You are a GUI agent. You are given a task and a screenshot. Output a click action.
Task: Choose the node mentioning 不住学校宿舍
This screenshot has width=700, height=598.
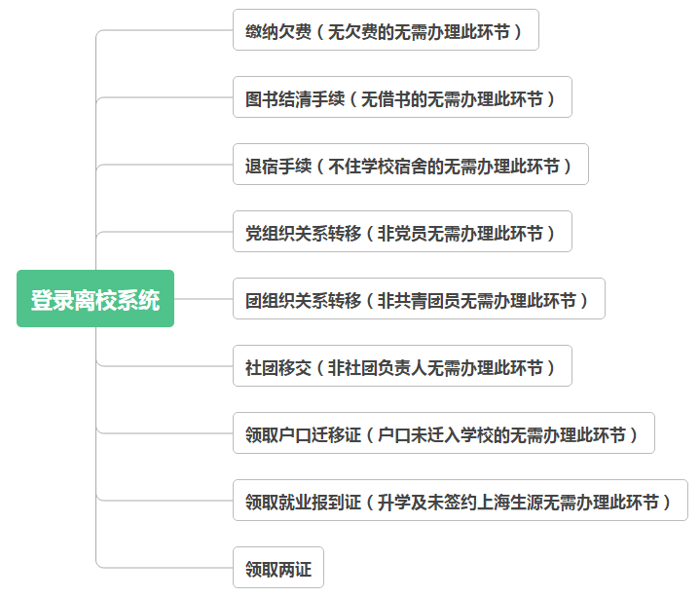point(410,165)
